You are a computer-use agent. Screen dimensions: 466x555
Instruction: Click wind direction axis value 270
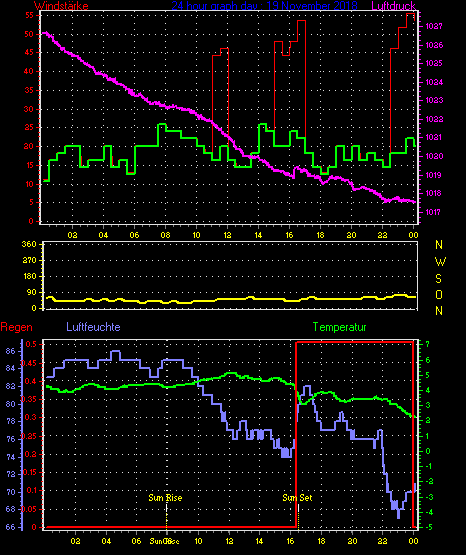tap(29, 260)
